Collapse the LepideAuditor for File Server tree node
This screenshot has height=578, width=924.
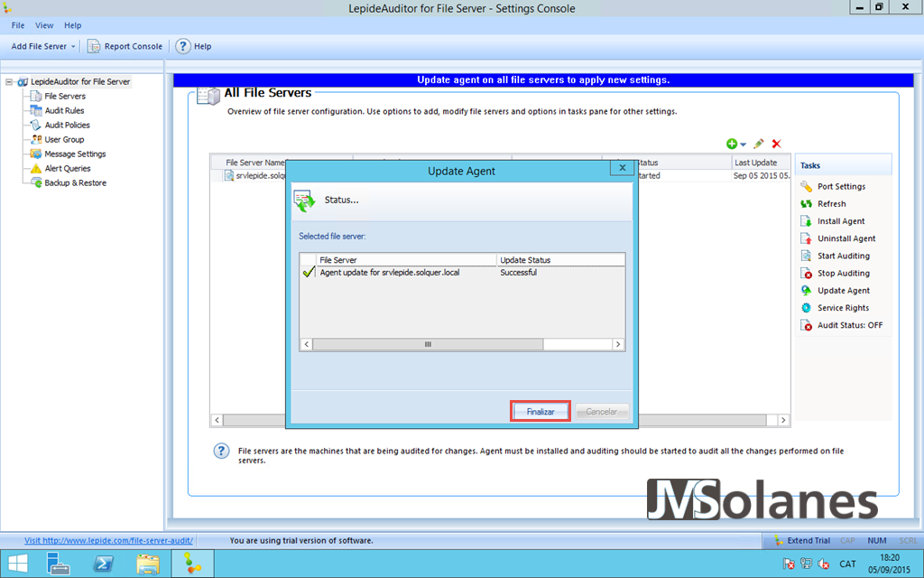9,82
